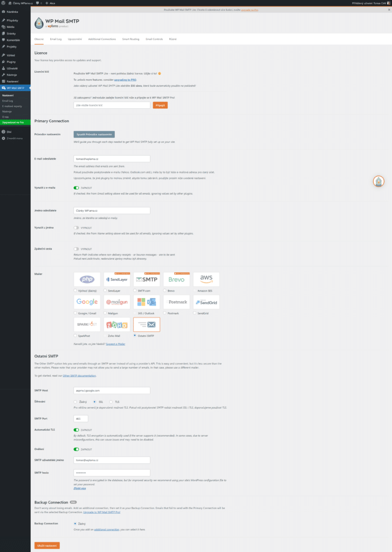Choose the Google Gmail mailer logo
Viewport: 392px width, 552px height.
[x=87, y=302]
